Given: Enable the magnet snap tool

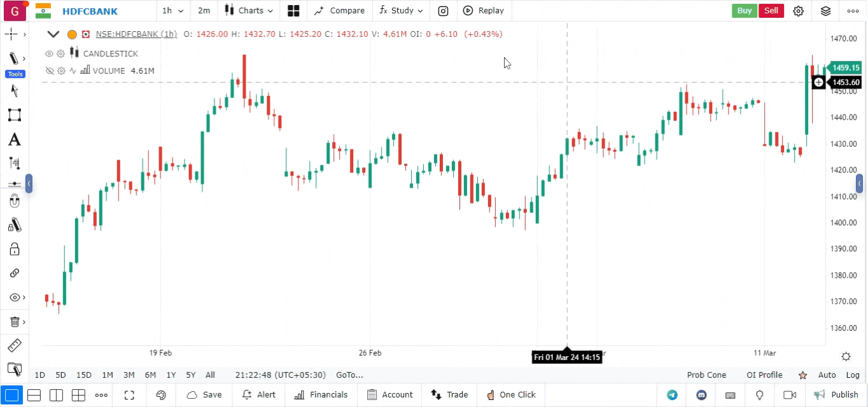Looking at the screenshot, I should point(14,202).
